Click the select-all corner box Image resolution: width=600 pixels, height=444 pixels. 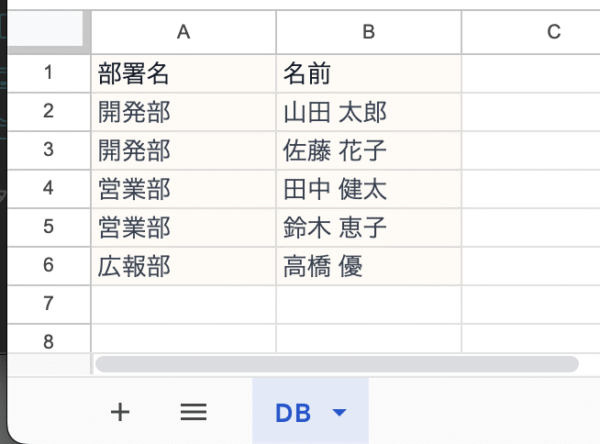[x=48, y=32]
